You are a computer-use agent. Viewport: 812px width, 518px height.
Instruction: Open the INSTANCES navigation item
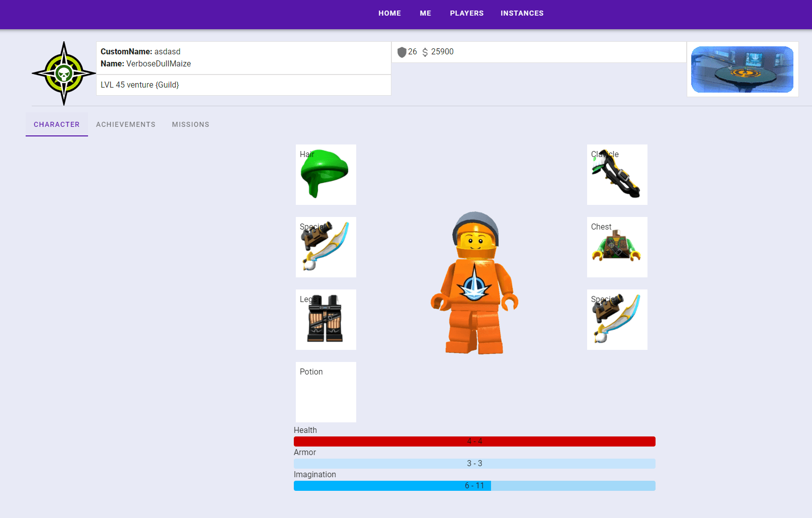pos(522,13)
